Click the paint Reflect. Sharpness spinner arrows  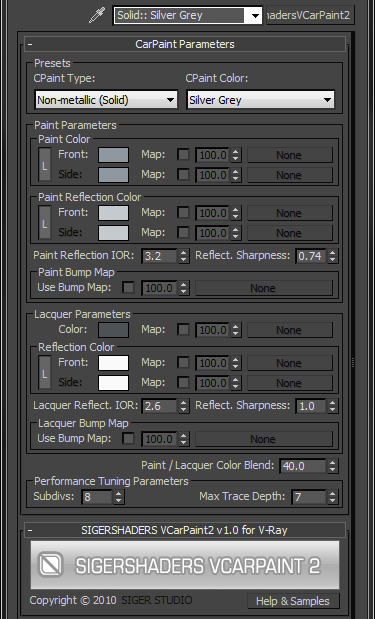[x=333, y=256]
